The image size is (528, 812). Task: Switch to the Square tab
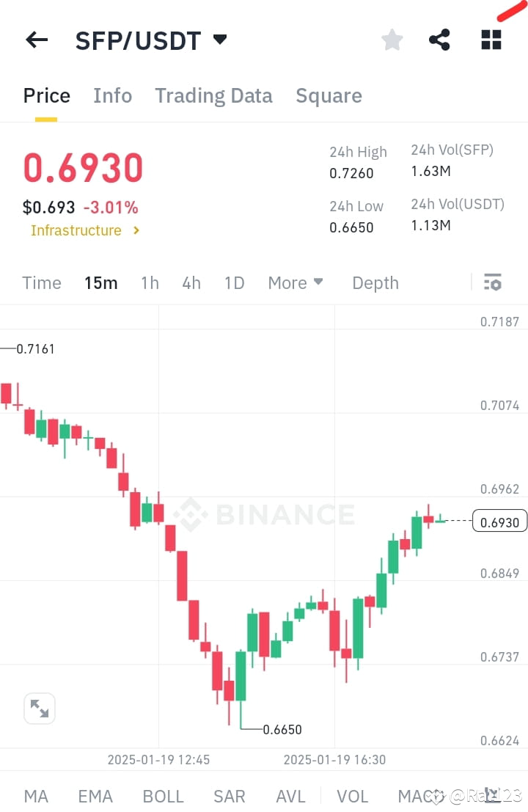pyautogui.click(x=329, y=95)
